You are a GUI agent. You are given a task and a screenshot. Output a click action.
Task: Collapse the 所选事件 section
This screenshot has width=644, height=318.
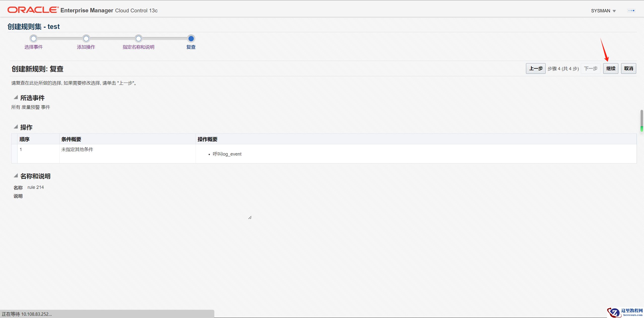[16, 97]
